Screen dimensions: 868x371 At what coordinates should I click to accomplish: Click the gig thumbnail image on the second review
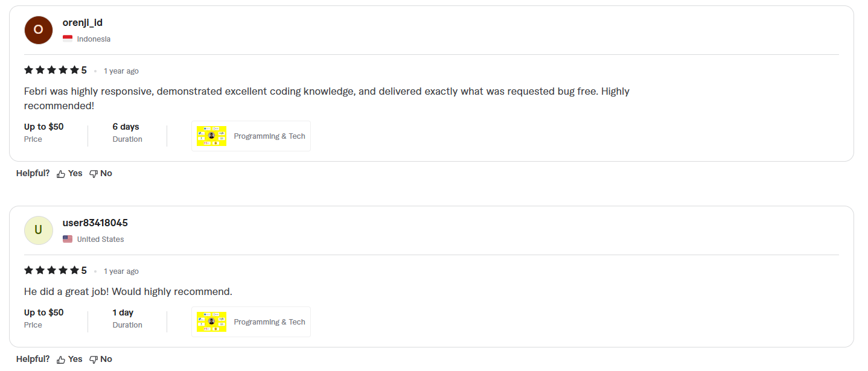[211, 322]
